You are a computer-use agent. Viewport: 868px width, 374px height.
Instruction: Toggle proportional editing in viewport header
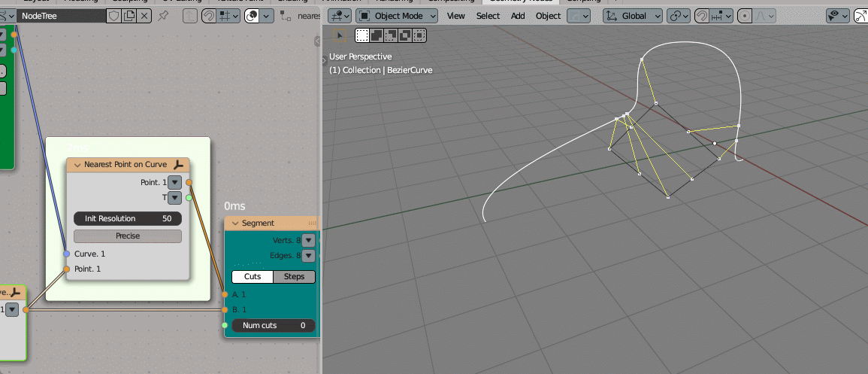click(745, 15)
